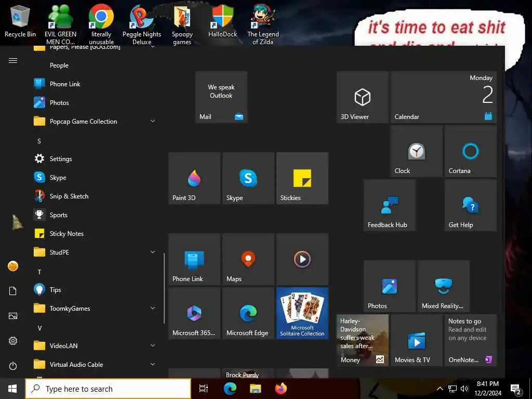
Task: Open Tips in the app list
Action: [95, 290]
